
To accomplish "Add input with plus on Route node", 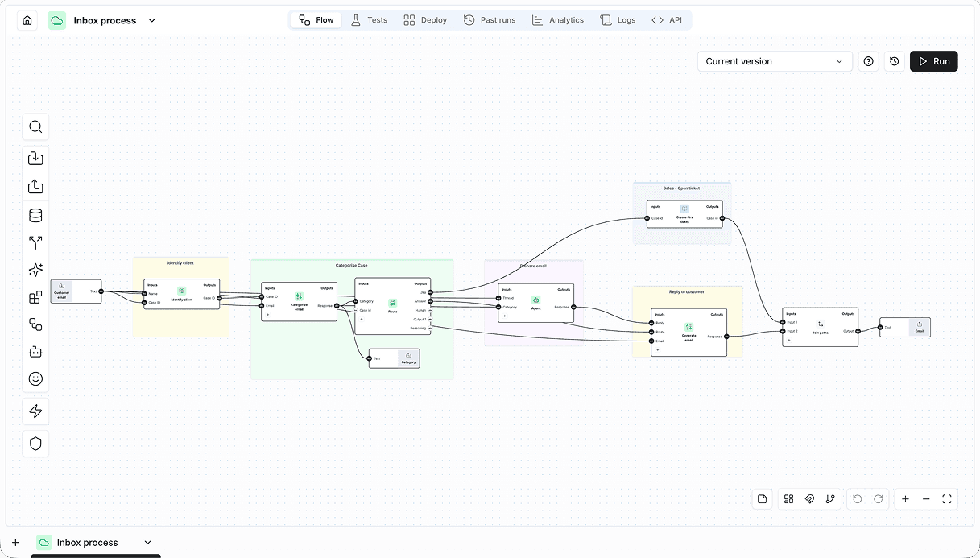I will [362, 319].
